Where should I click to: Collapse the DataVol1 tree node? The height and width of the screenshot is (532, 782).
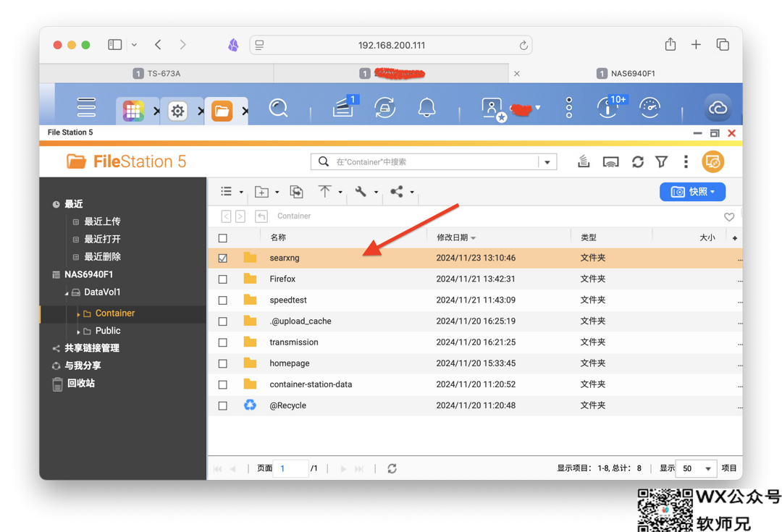67,293
